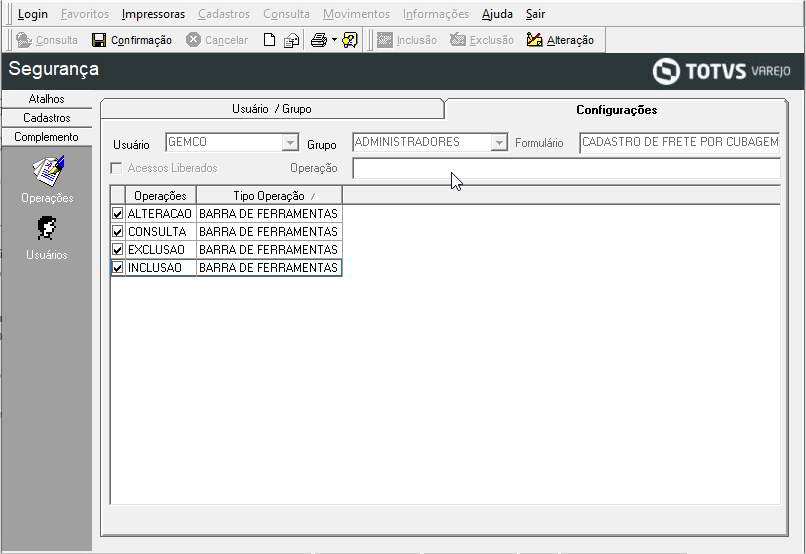The width and height of the screenshot is (806, 554).
Task: Click the Alteração toolbar icon
Action: point(535,40)
